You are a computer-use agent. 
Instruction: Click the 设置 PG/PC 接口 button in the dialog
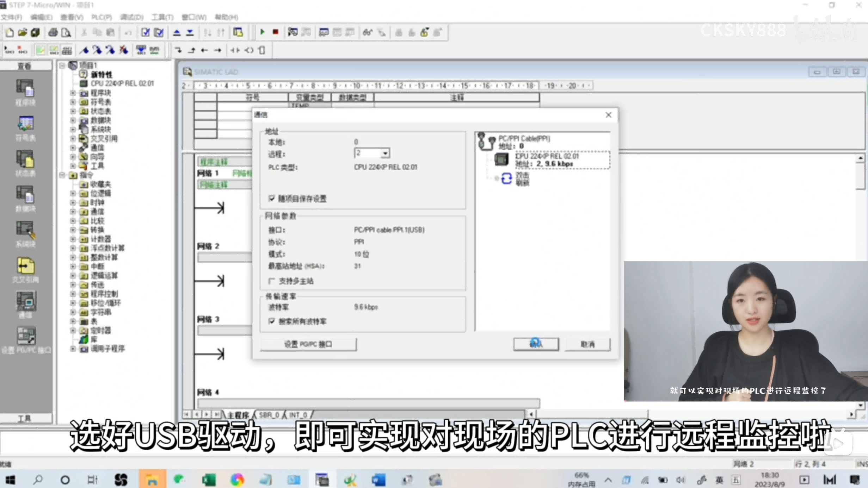pos(308,344)
